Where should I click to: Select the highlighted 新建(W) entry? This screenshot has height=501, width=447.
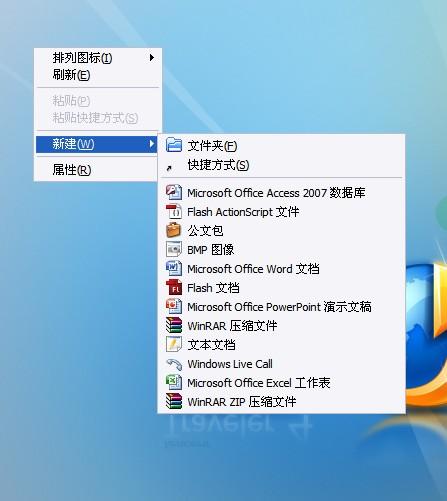pyautogui.click(x=96, y=144)
